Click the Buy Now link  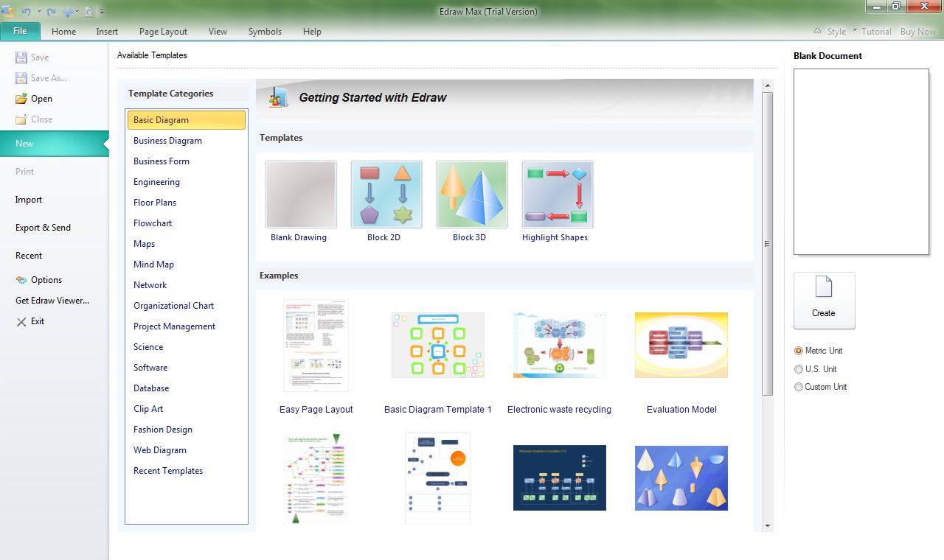pyautogui.click(x=918, y=32)
